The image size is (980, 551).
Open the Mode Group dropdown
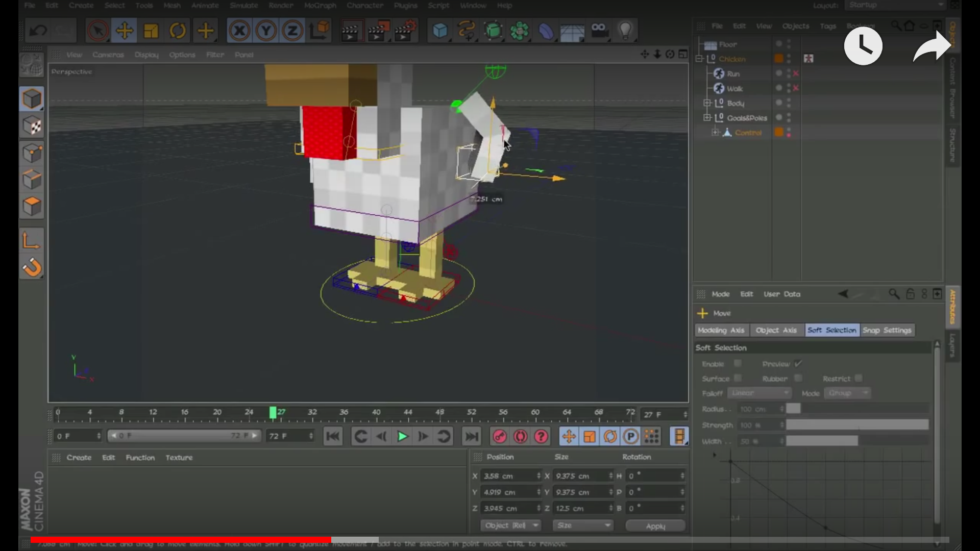click(x=847, y=393)
